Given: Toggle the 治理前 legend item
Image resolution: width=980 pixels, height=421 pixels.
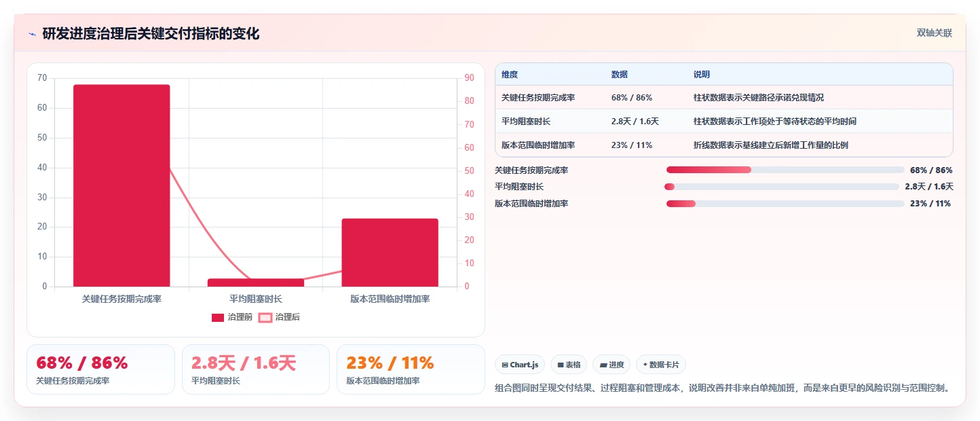Looking at the screenshot, I should pos(231,317).
